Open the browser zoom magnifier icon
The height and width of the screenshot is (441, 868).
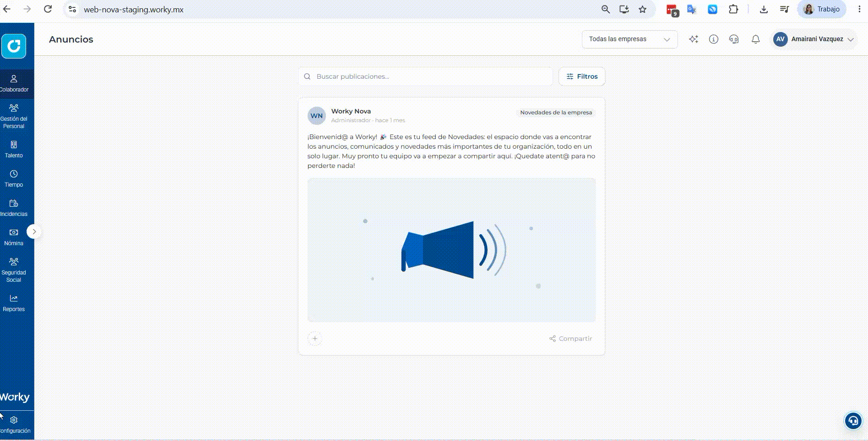[x=606, y=9]
